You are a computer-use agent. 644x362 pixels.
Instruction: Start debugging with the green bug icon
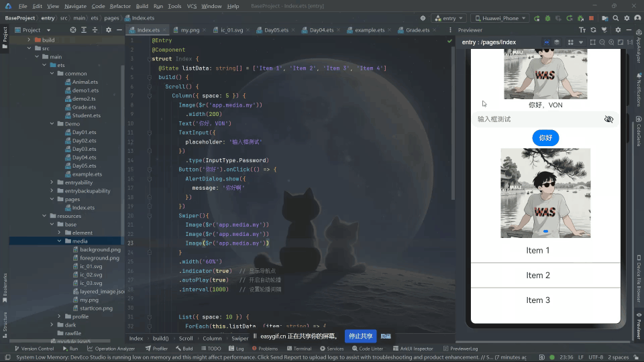(x=547, y=18)
